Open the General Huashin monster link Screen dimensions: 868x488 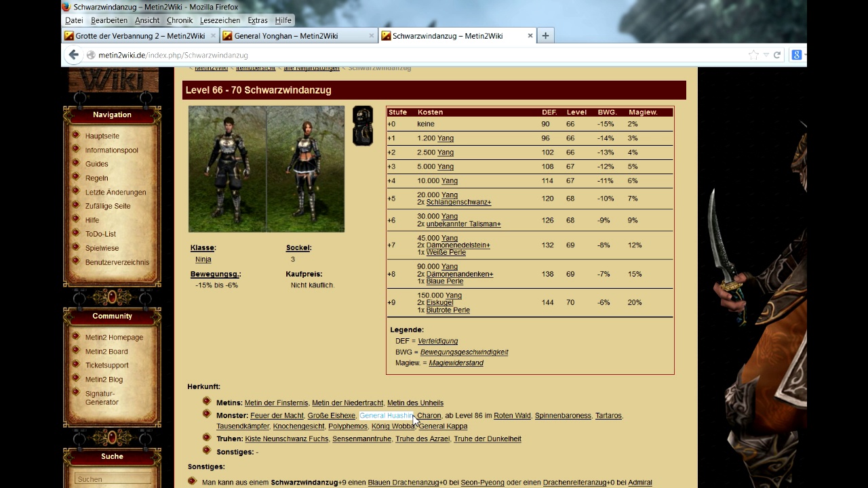pos(385,415)
